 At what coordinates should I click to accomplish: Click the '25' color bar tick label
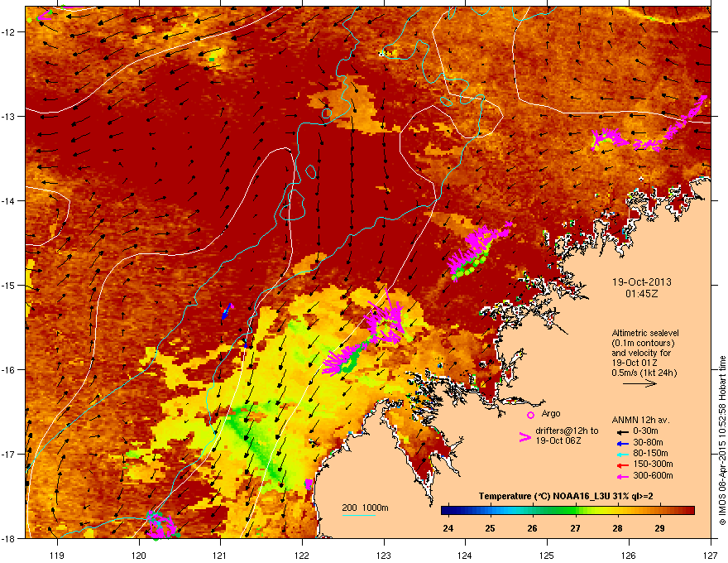point(490,528)
